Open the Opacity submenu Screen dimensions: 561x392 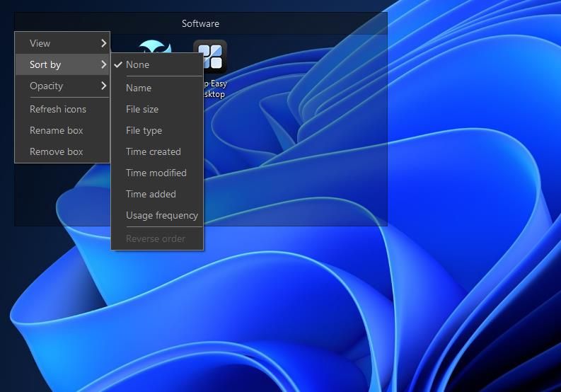point(62,86)
